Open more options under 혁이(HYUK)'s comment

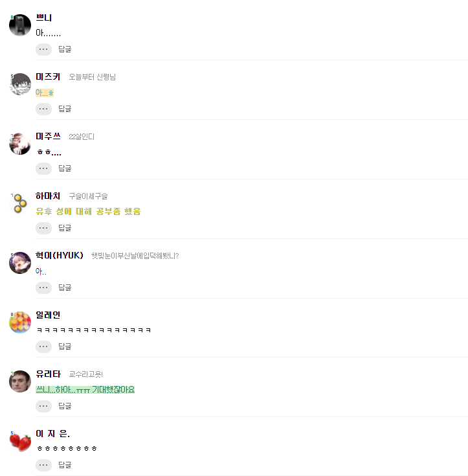coord(43,288)
